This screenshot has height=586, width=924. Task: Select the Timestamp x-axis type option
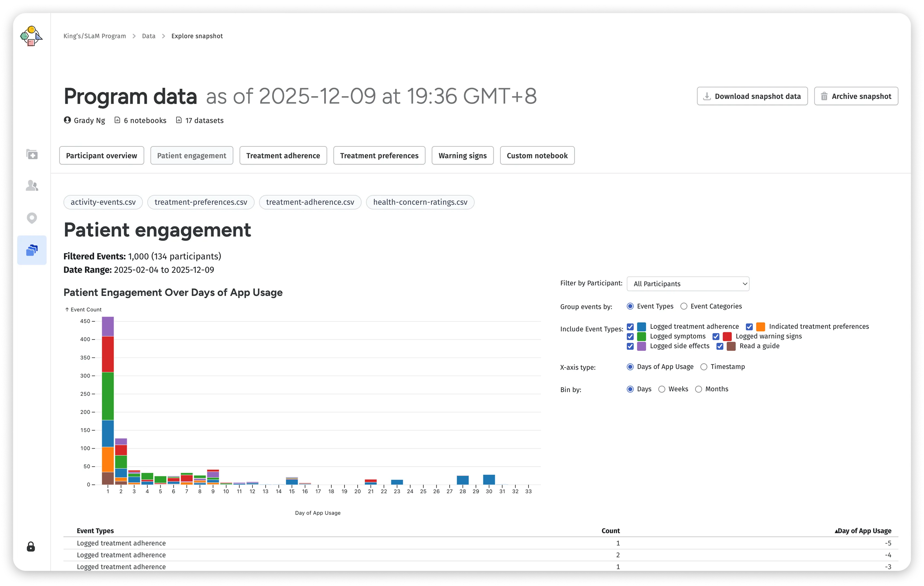pos(704,367)
